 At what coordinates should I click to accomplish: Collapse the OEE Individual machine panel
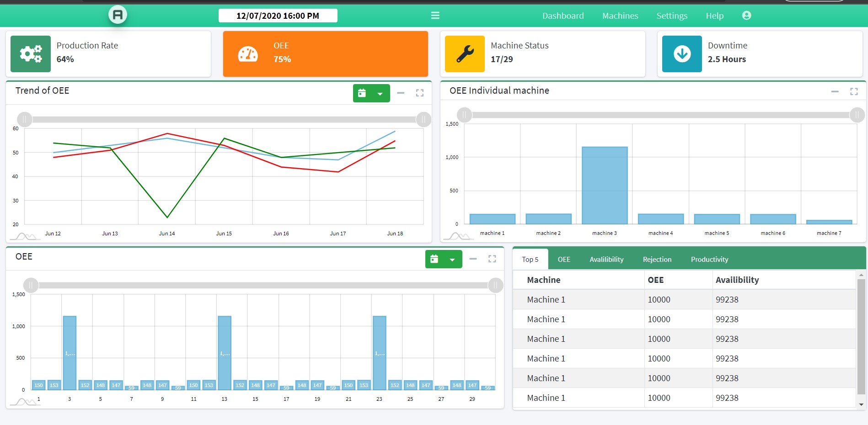point(835,91)
